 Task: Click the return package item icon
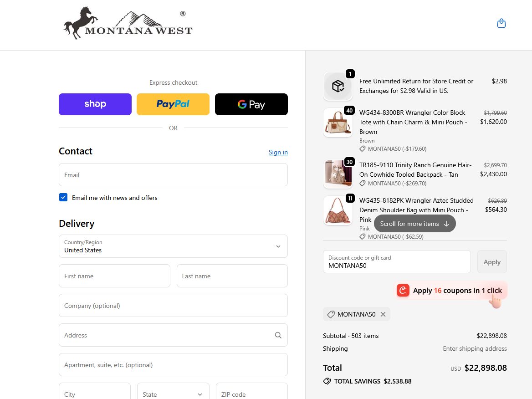(338, 86)
